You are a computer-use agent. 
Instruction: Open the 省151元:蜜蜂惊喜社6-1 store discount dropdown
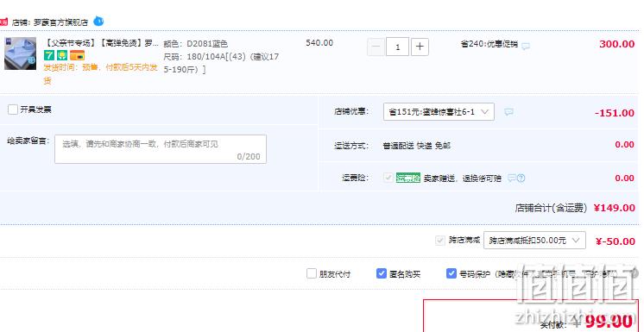[439, 111]
